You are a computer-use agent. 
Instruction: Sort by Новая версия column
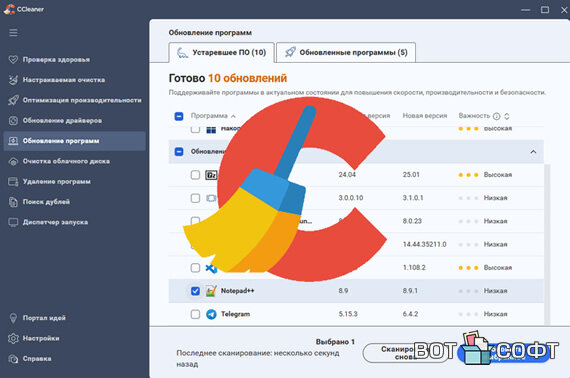point(425,116)
